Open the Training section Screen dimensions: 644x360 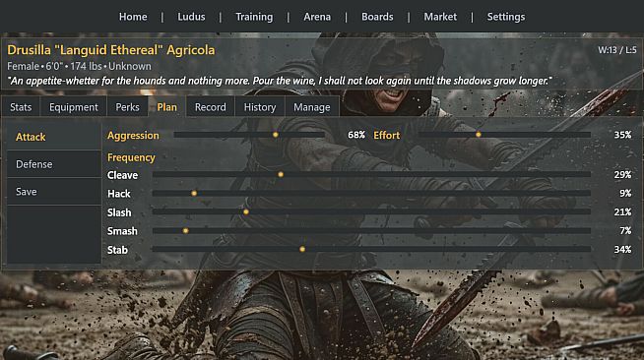[x=254, y=17]
